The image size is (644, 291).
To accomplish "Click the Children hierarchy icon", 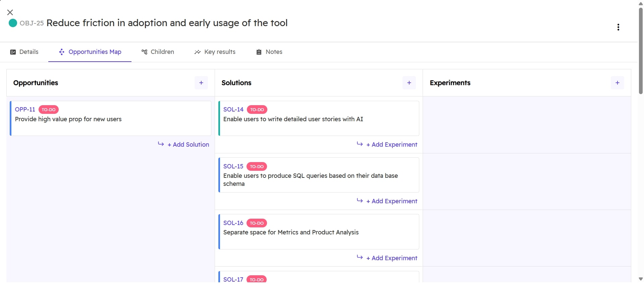I will 144,52.
